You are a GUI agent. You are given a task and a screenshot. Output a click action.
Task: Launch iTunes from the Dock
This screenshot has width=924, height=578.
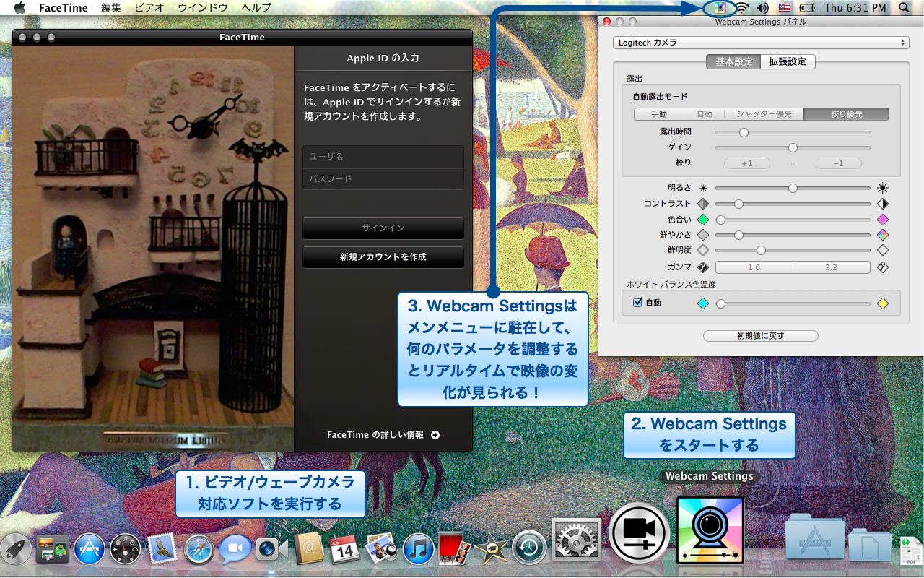click(x=418, y=549)
